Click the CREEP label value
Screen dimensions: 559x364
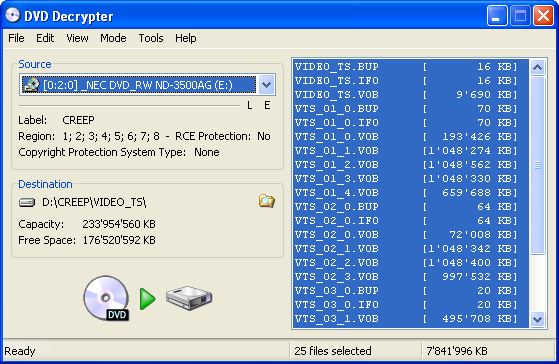point(78,120)
